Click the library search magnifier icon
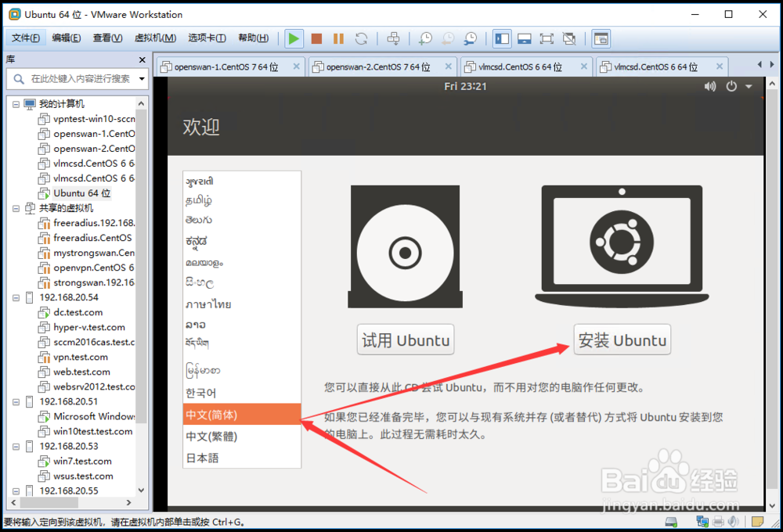 tap(19, 79)
